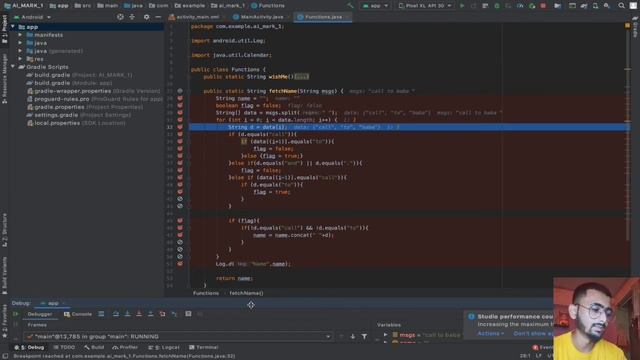The height and width of the screenshot is (360, 640).
Task: Click Show Execution Point icon
Action: [x=101, y=314]
